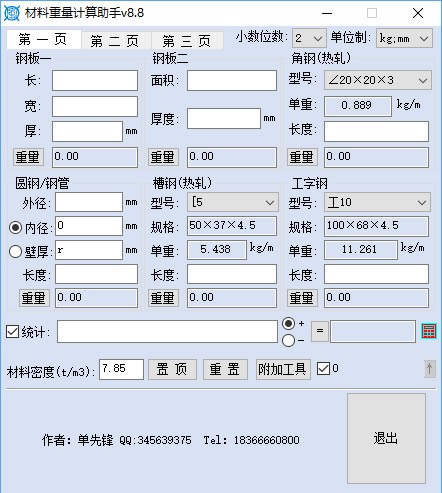Viewport: 442px width, 493px height.
Task: Click 重量 button under 圆钢/钢管
Action: (34, 298)
